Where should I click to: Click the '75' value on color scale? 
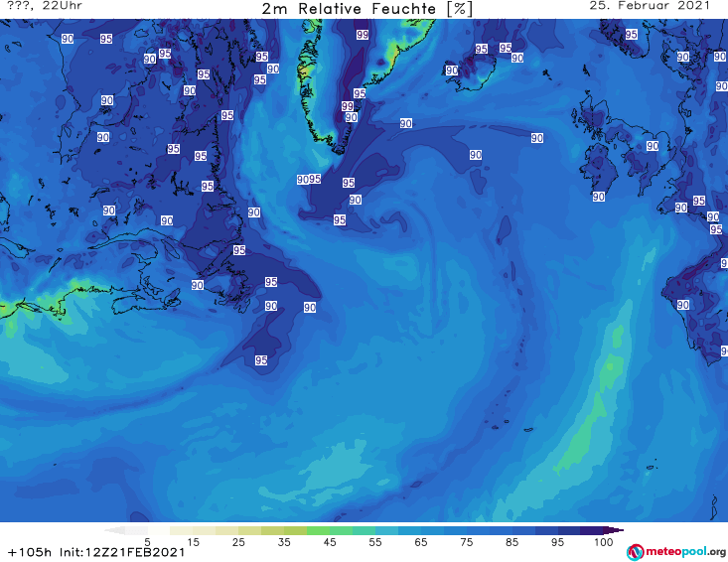click(466, 542)
